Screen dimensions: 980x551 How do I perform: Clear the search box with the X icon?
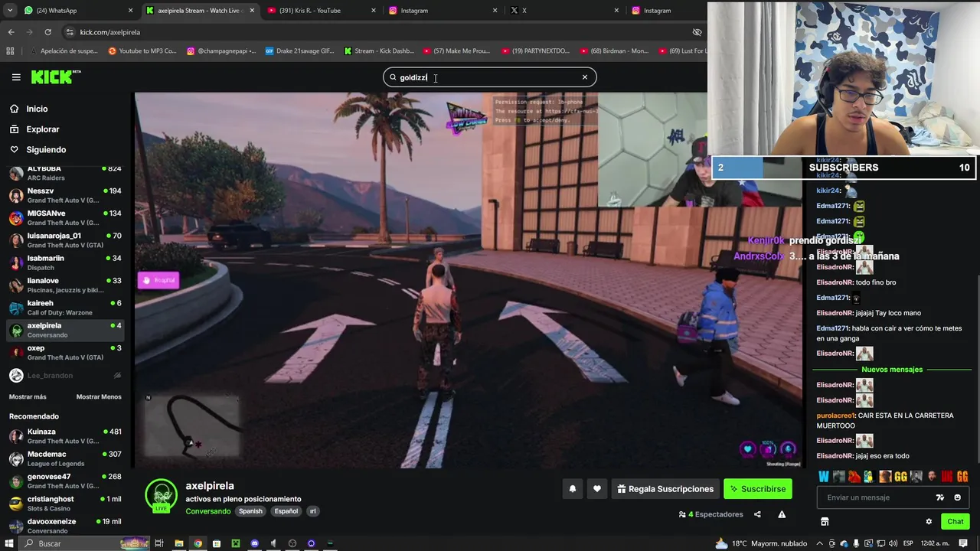(585, 77)
